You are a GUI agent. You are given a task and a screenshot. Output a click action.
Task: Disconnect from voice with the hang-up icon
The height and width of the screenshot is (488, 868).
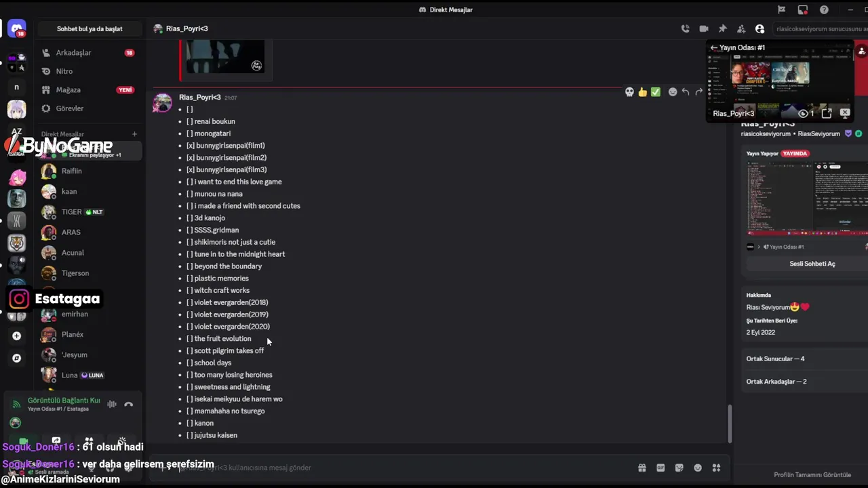pyautogui.click(x=128, y=405)
